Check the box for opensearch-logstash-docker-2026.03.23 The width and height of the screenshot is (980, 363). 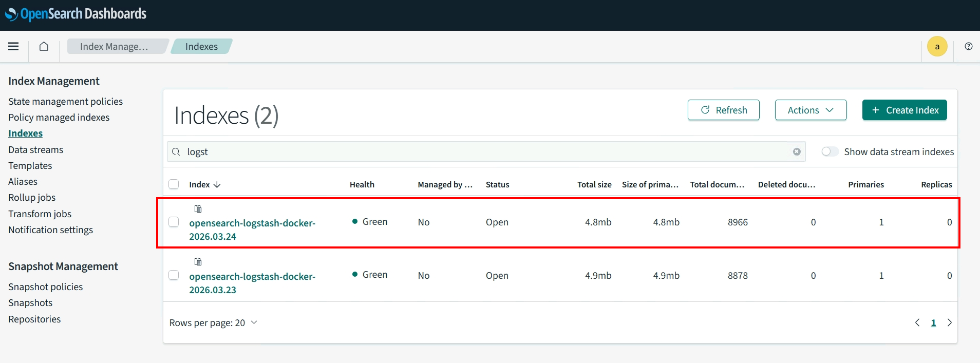tap(174, 275)
